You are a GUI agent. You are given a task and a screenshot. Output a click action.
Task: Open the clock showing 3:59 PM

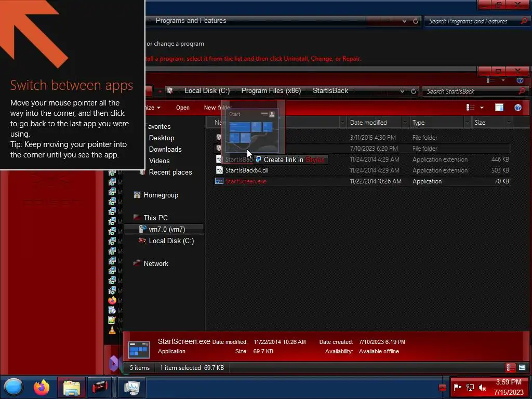[x=508, y=387]
